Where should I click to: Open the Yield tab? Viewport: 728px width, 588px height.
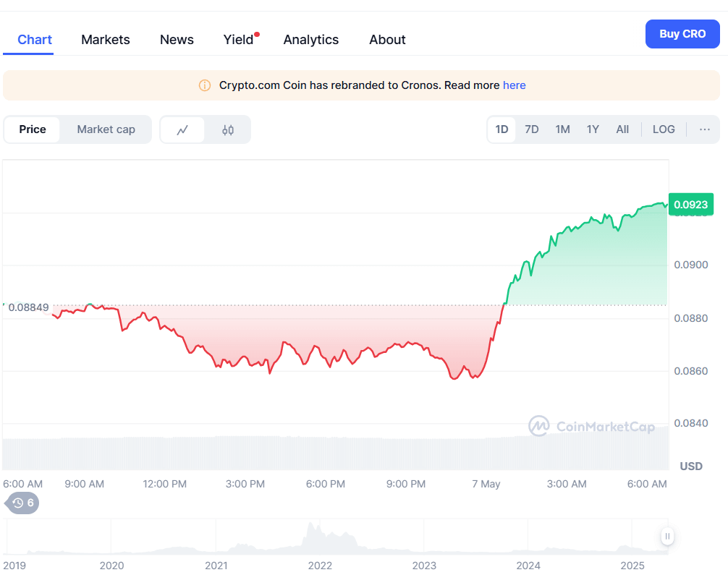[x=239, y=40]
